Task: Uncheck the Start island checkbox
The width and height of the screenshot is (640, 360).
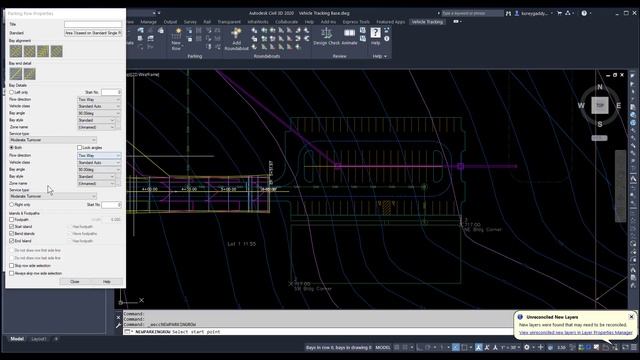Action: pyautogui.click(x=11, y=227)
